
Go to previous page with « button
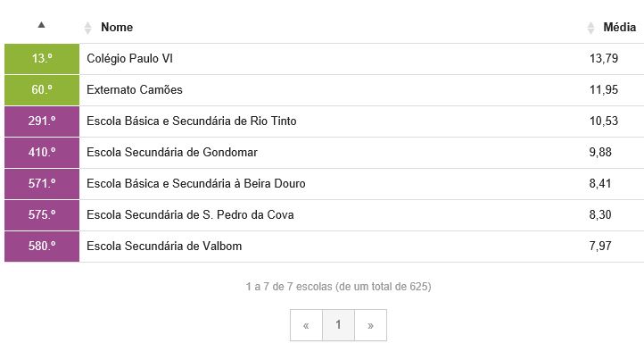pos(306,325)
